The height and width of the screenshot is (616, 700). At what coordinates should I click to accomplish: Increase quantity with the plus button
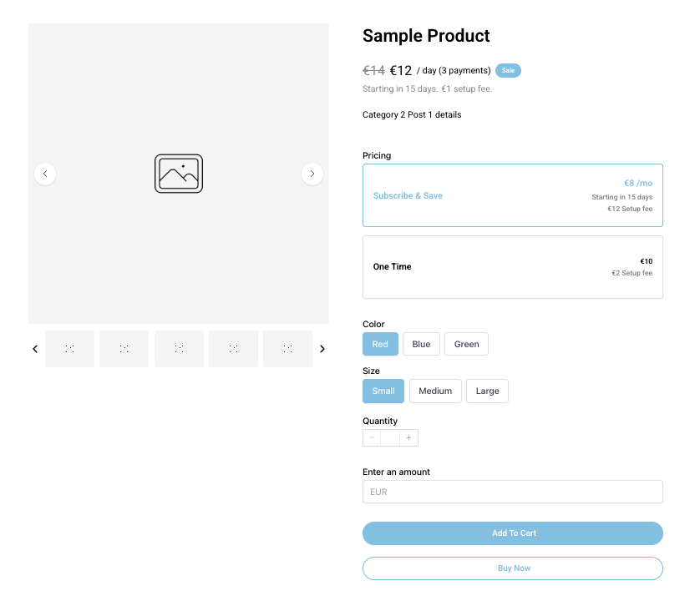(x=408, y=438)
